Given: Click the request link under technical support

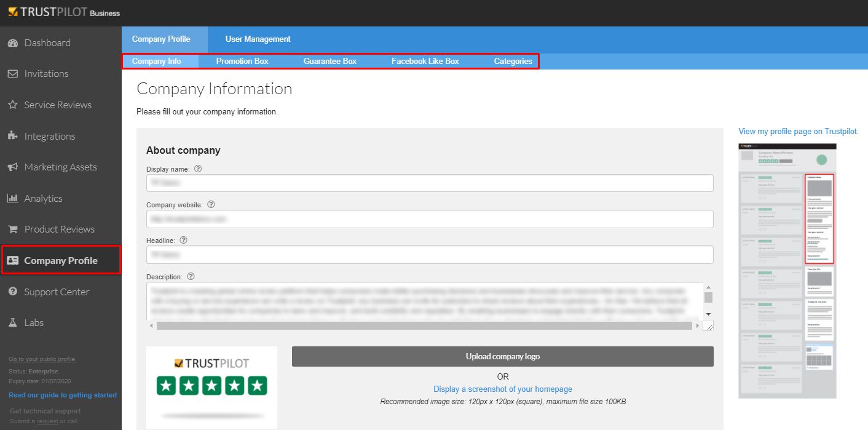Looking at the screenshot, I should 47,421.
